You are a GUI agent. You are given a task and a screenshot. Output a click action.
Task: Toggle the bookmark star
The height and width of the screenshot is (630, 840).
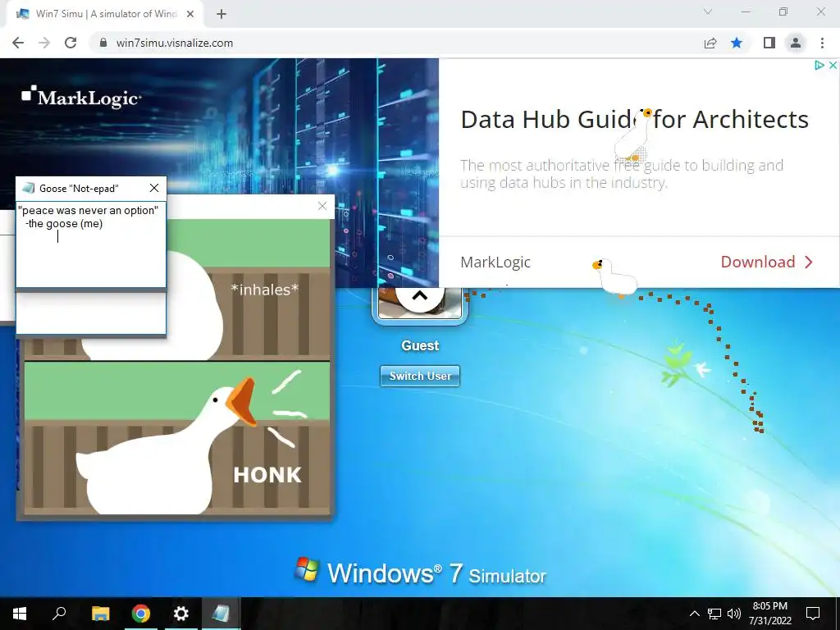tap(737, 43)
